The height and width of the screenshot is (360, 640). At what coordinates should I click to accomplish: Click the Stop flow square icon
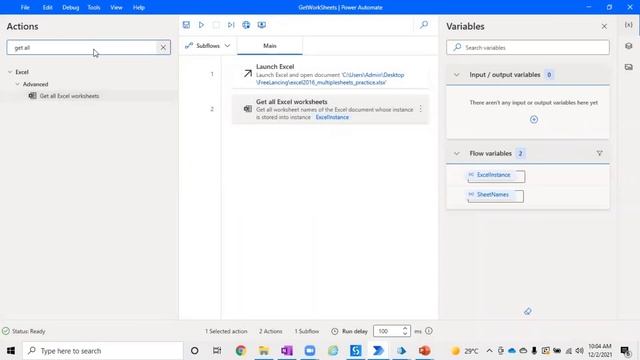tap(216, 25)
